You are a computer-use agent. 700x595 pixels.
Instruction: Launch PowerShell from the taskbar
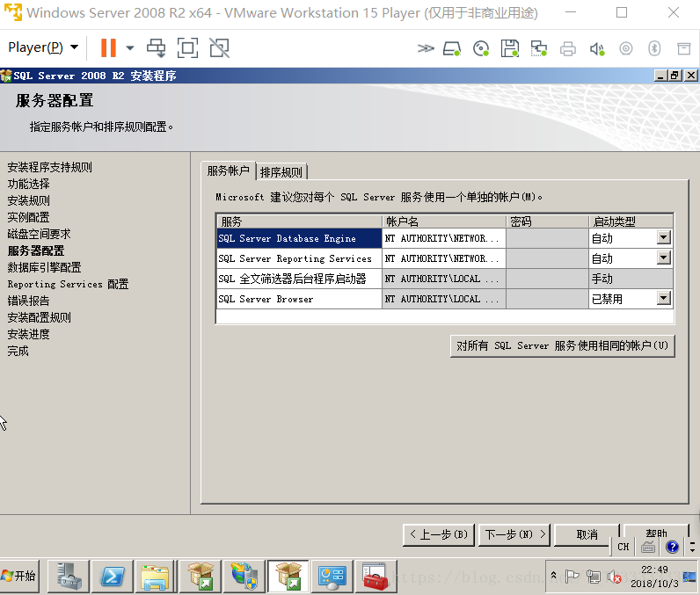112,576
